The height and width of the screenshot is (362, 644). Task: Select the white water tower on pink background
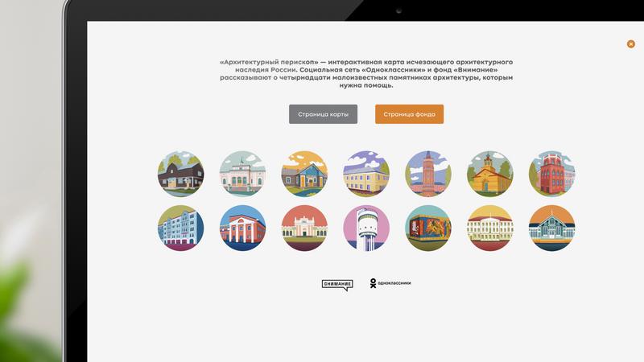click(x=366, y=228)
